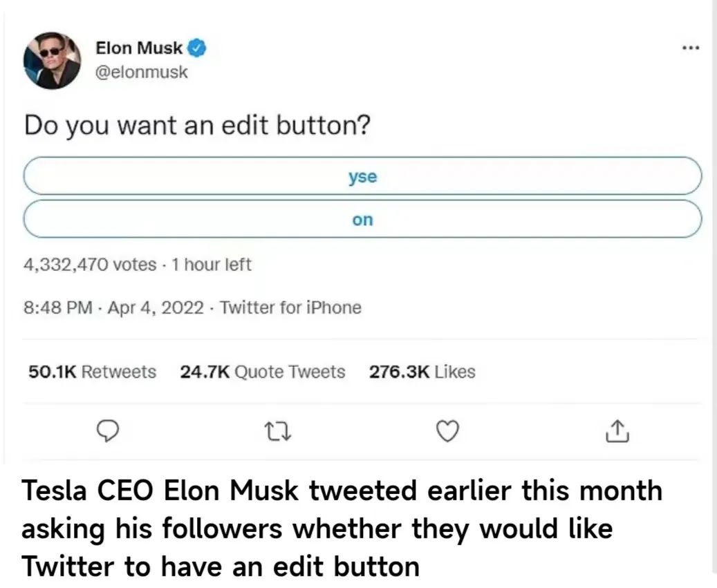
Task: Click the "Do you want an edit button?" text
Action: (x=197, y=126)
